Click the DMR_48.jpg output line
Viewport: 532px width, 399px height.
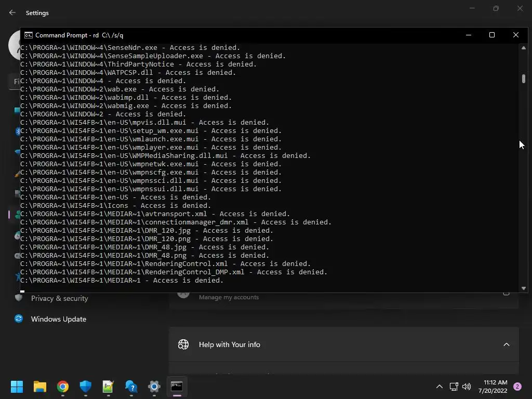[144, 247]
